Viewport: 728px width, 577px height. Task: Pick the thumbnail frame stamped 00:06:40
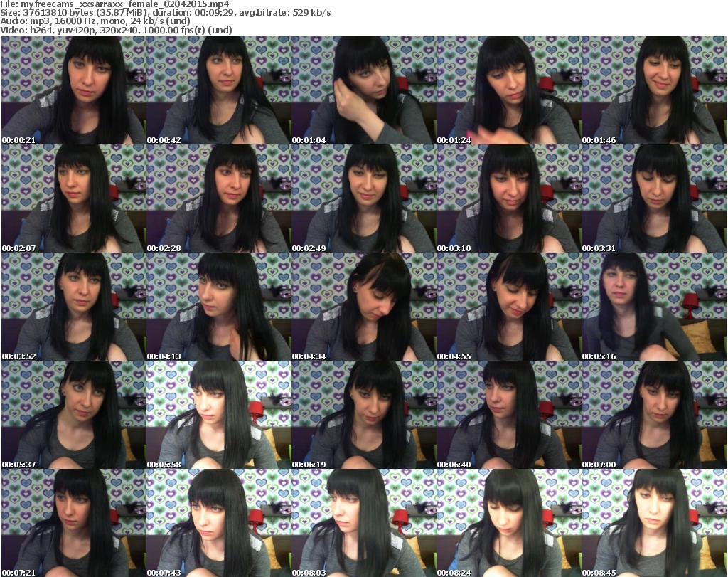(x=509, y=415)
